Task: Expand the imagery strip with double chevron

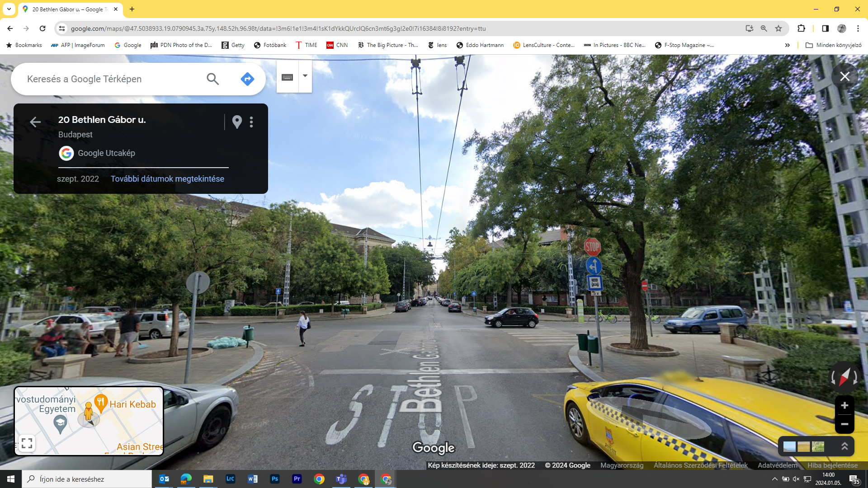Action: pos(844,446)
